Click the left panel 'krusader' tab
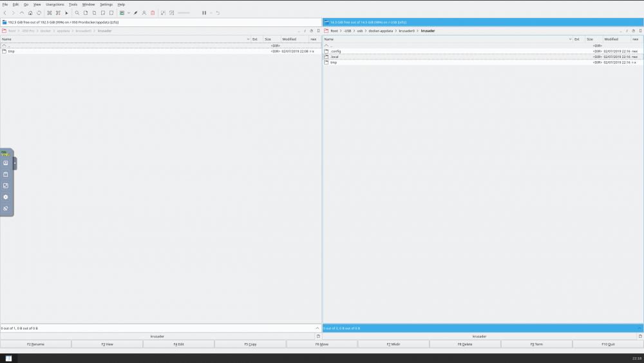Screen dimensions: 644x363 (x=157, y=337)
